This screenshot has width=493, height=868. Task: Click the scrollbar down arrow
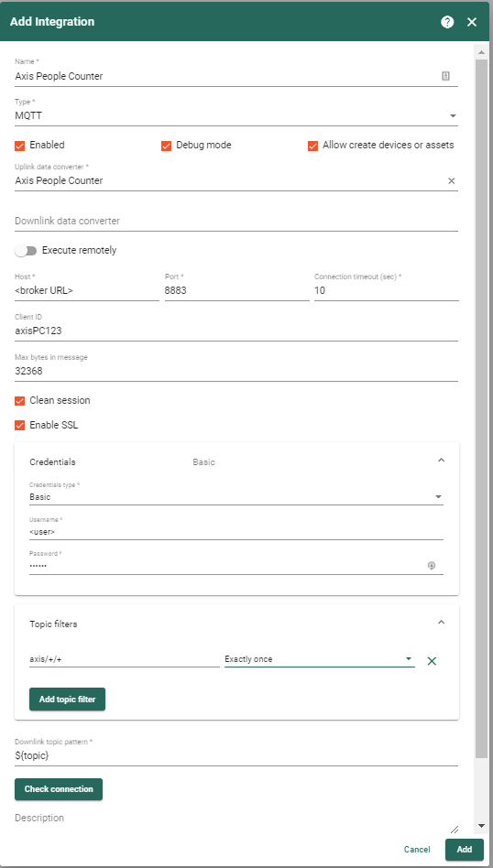[x=481, y=827]
